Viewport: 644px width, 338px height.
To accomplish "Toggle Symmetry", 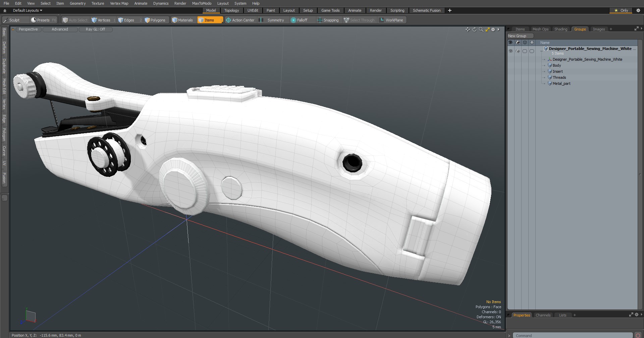I will [x=272, y=20].
